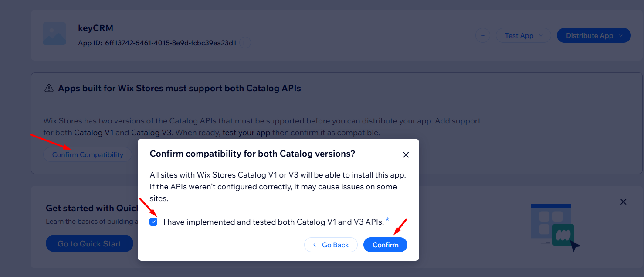
Task: Click the warning triangle icon beside the heading
Action: (x=49, y=89)
